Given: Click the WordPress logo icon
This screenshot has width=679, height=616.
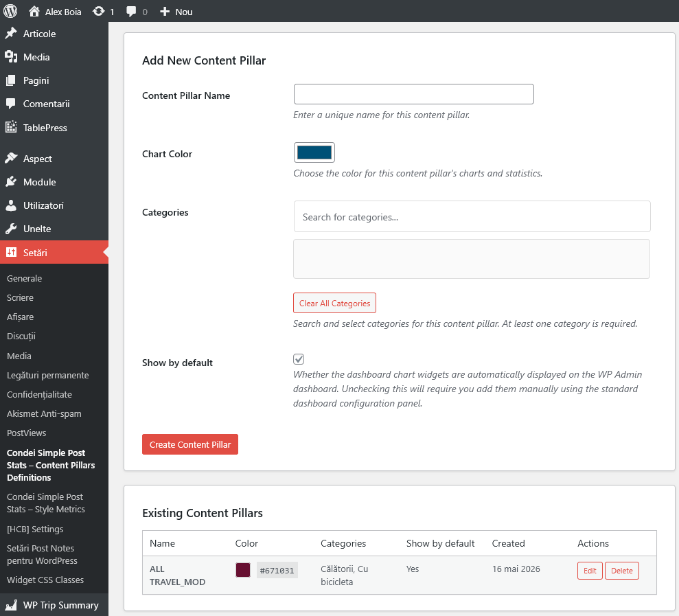Looking at the screenshot, I should pos(10,11).
